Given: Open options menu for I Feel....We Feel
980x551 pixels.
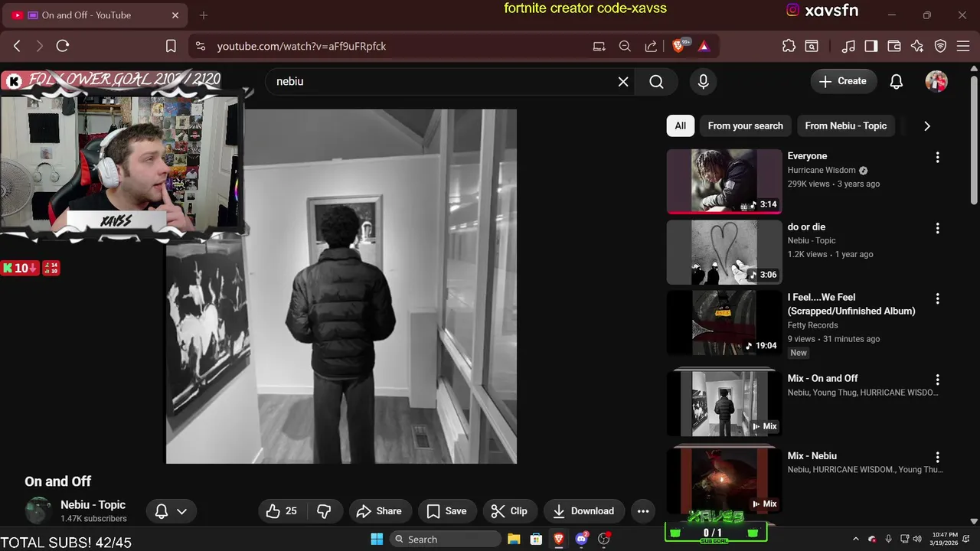Looking at the screenshot, I should pos(937,298).
